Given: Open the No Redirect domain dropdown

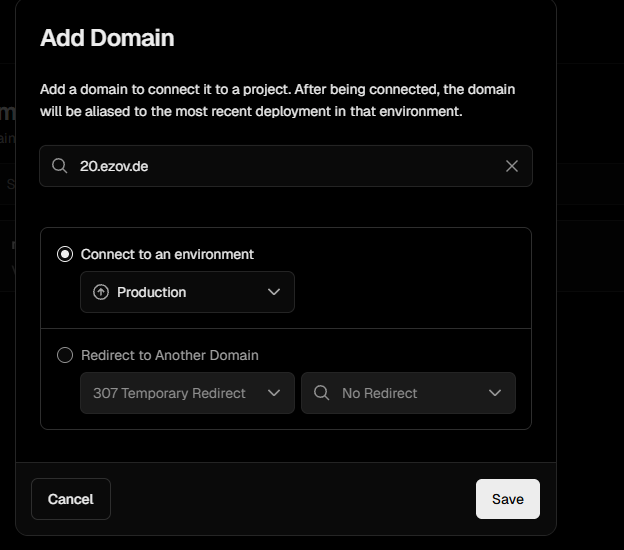Looking at the screenshot, I should pos(408,393).
